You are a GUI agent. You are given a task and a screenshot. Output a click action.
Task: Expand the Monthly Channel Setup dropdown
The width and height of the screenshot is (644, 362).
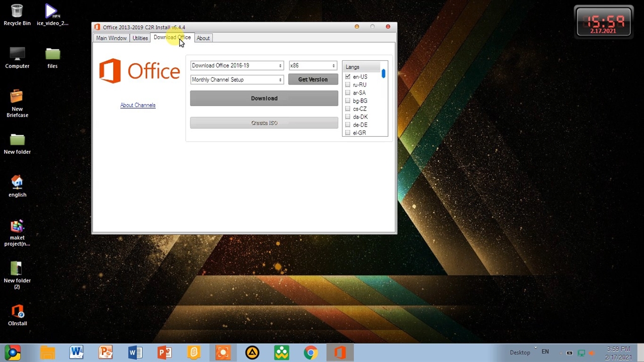click(236, 79)
